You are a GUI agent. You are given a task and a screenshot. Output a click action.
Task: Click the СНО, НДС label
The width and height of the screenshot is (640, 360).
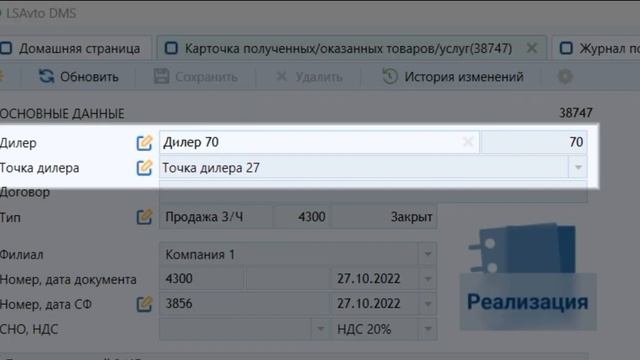point(29,329)
